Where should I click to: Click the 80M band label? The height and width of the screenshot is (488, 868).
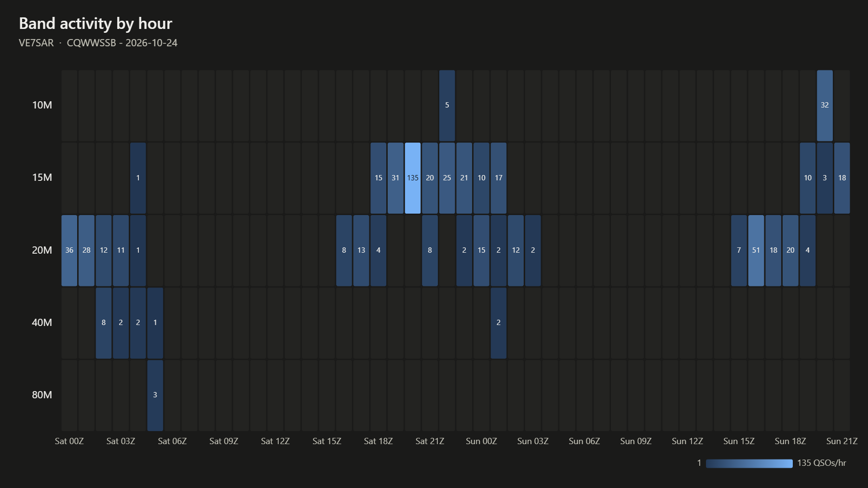coord(42,395)
